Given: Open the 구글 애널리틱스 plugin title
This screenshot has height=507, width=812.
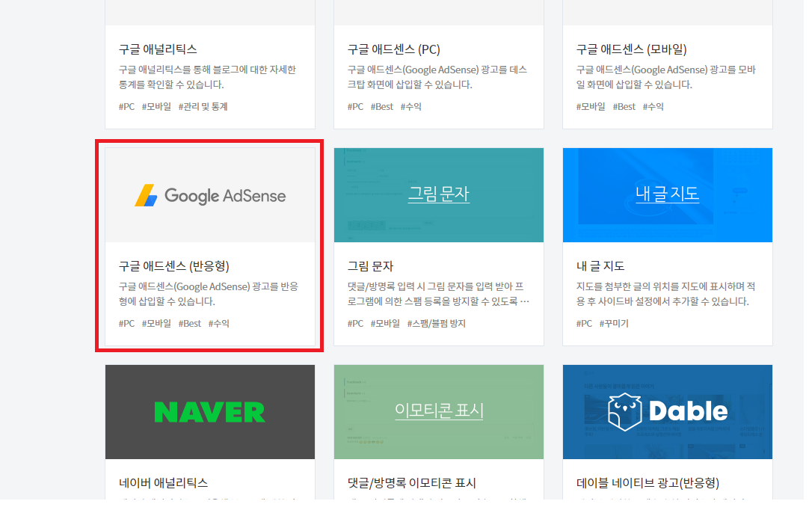Looking at the screenshot, I should point(159,49).
